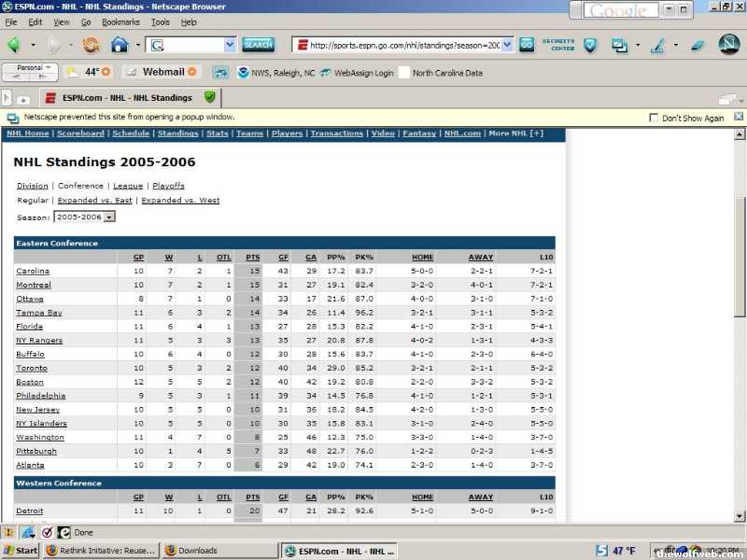Image resolution: width=747 pixels, height=560 pixels.
Task: Click the Playoffs standings link
Action: pyautogui.click(x=168, y=186)
